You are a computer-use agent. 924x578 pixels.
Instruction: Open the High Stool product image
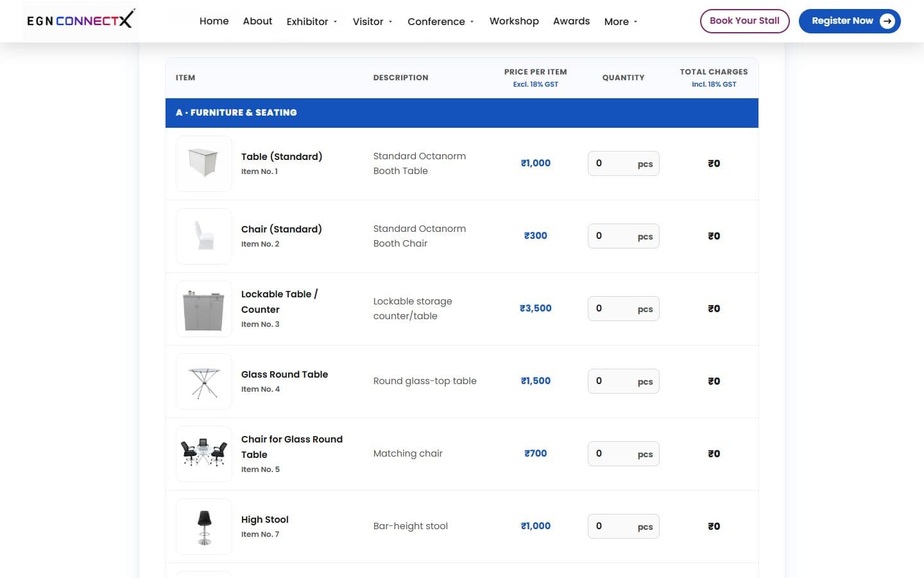[204, 527]
